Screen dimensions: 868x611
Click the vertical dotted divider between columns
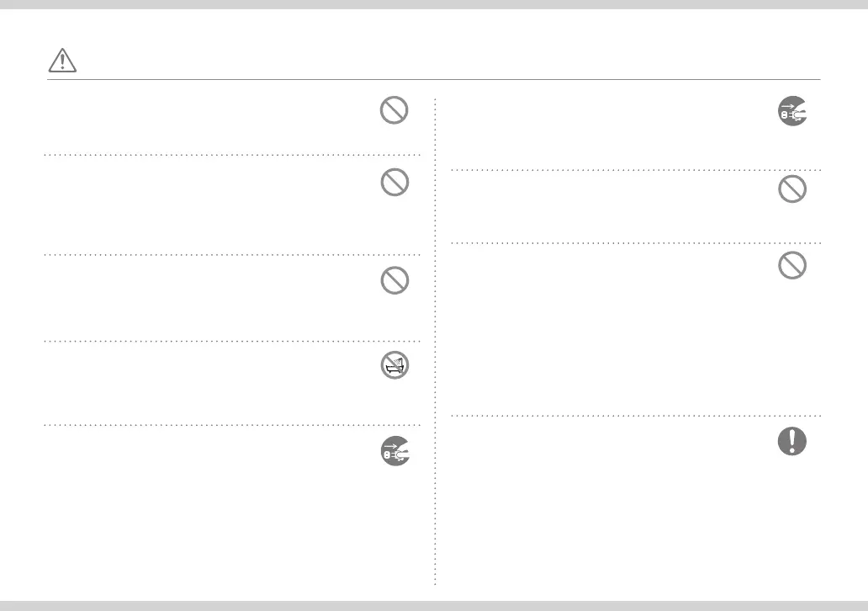tap(435, 337)
